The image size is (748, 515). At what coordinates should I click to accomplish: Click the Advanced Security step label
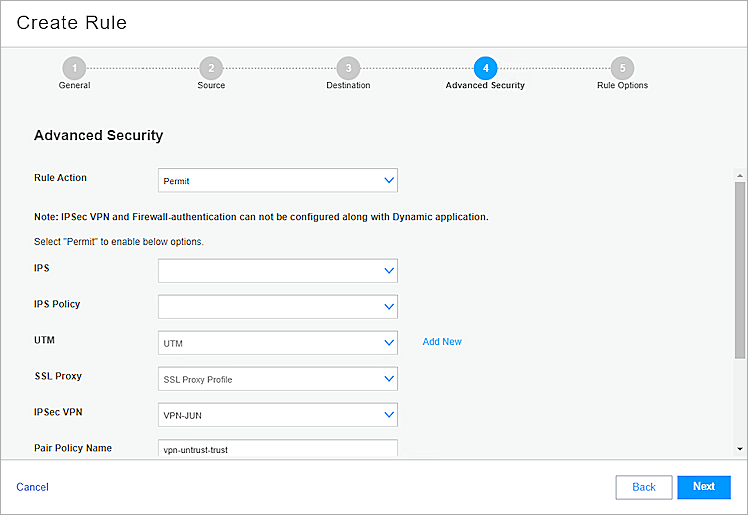click(x=485, y=85)
